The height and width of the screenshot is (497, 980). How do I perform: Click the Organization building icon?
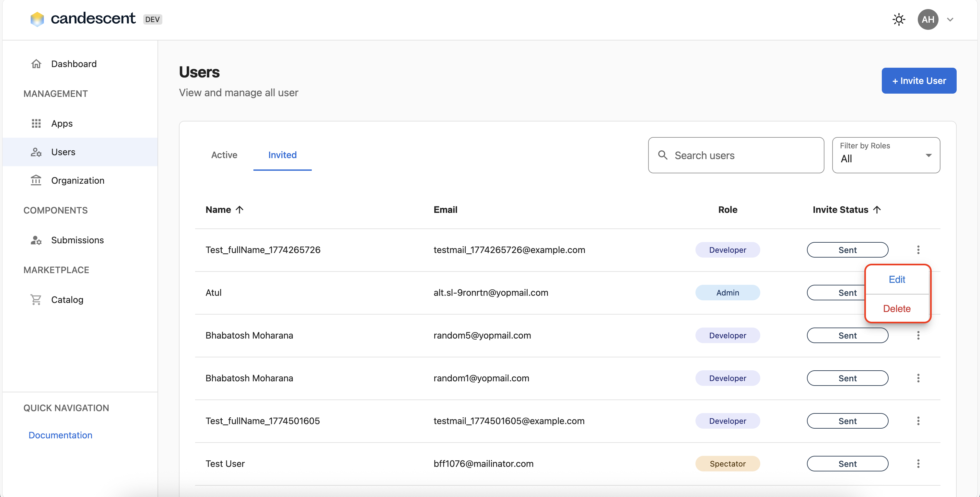tap(36, 180)
